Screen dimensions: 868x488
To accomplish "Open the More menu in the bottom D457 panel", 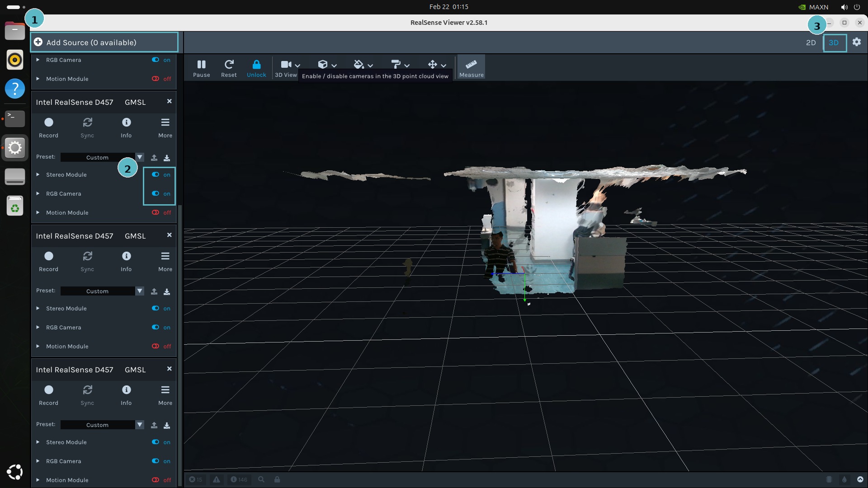I will [165, 395].
